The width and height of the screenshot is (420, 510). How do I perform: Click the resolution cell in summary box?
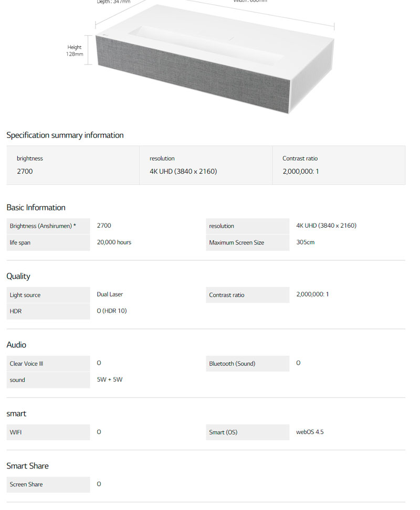205,165
